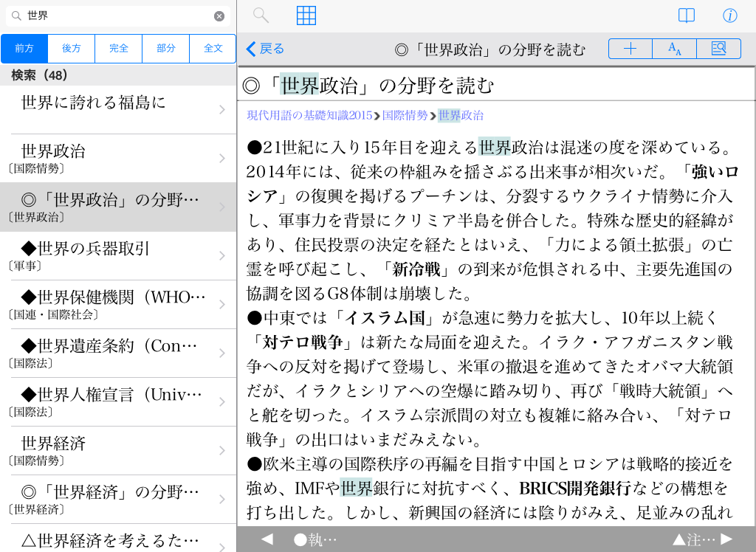Click the plus add button
Screen dimensions: 756x552
[630, 49]
